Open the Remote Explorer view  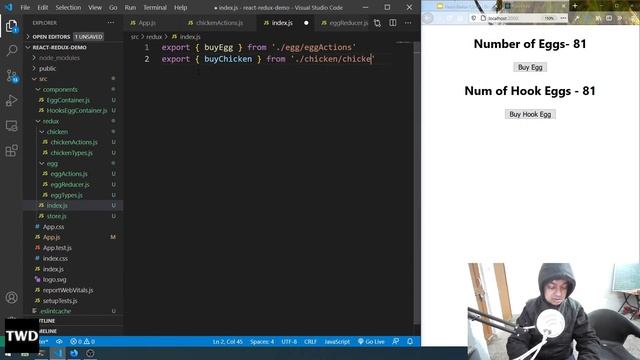pyautogui.click(x=11, y=126)
